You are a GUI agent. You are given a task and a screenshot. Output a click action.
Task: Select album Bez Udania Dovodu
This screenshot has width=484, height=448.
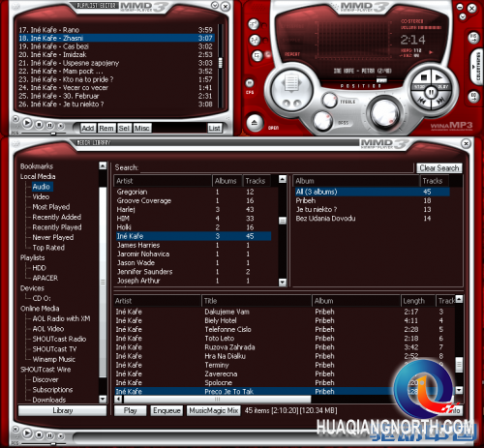tap(373, 219)
